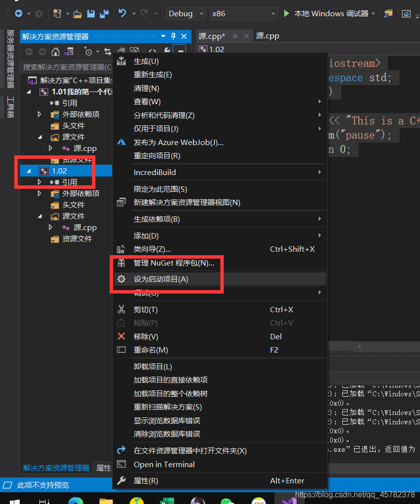Viewport: 420px width, 504px height.
Task: Click the Home icon in Solution Explorer
Action: point(55,51)
